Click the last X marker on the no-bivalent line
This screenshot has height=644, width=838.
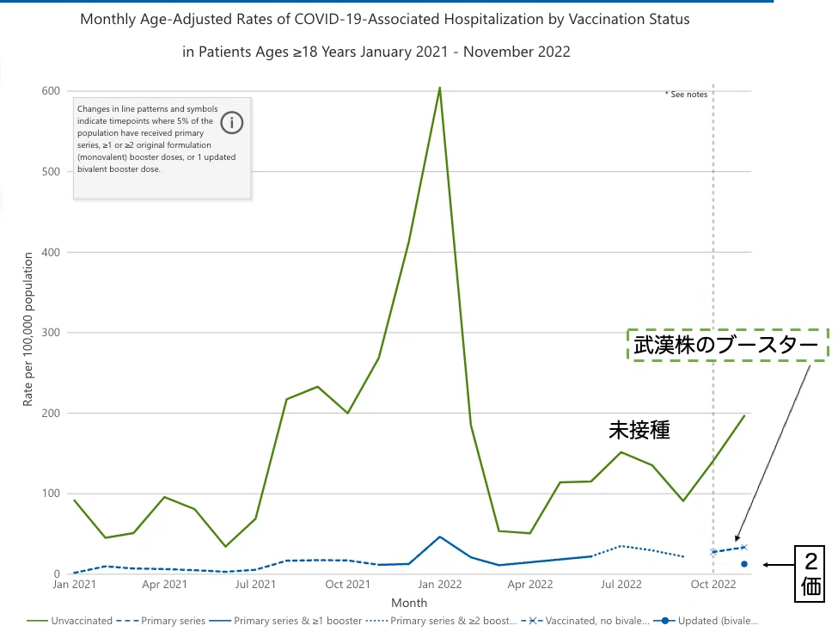tap(743, 547)
